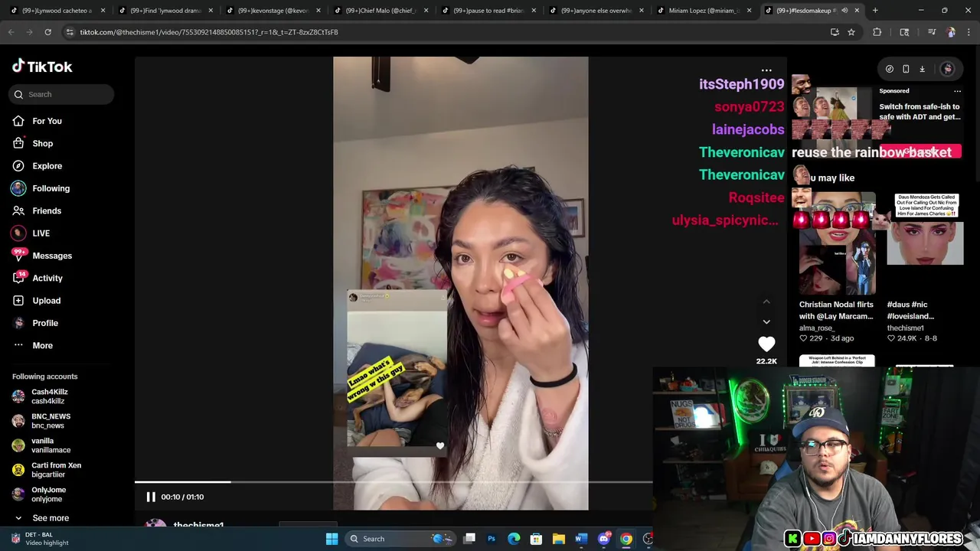Open Messages in the sidebar

52,256
